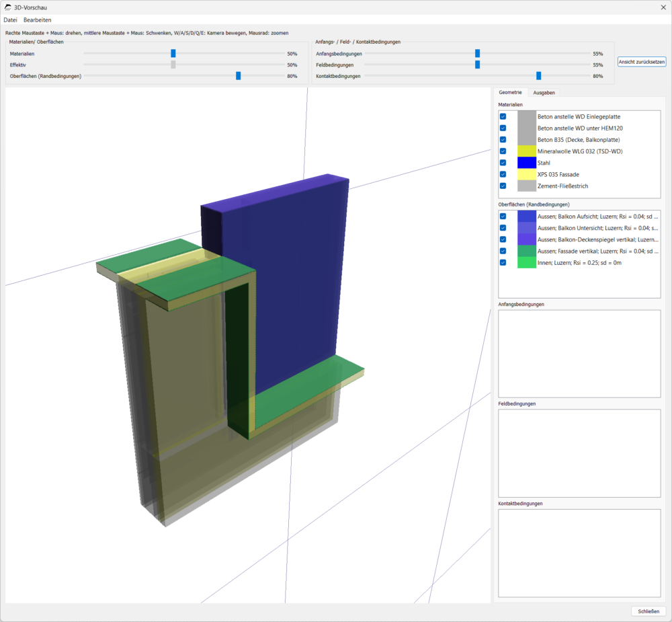Click the Anfangsbedingungen slider handle
The width and height of the screenshot is (672, 622).
point(477,53)
